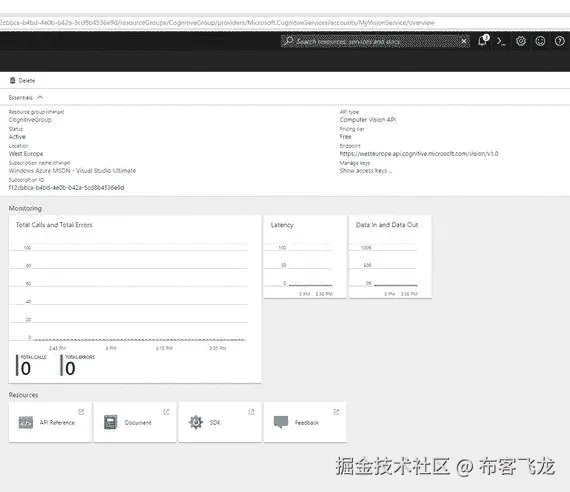
Task: Open the API Reference resource tile
Action: click(x=50, y=422)
